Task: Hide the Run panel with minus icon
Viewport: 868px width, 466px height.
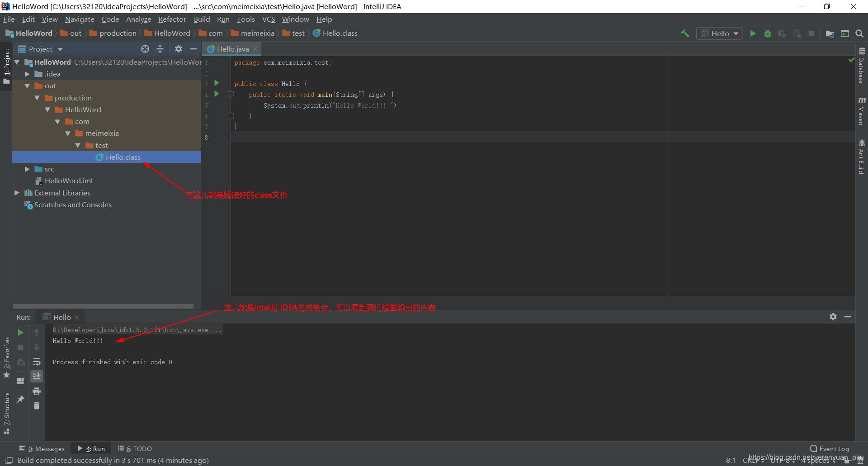Action: pyautogui.click(x=848, y=317)
